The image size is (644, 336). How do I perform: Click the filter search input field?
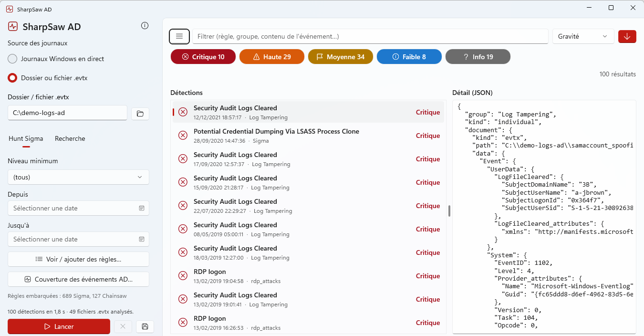(x=370, y=36)
